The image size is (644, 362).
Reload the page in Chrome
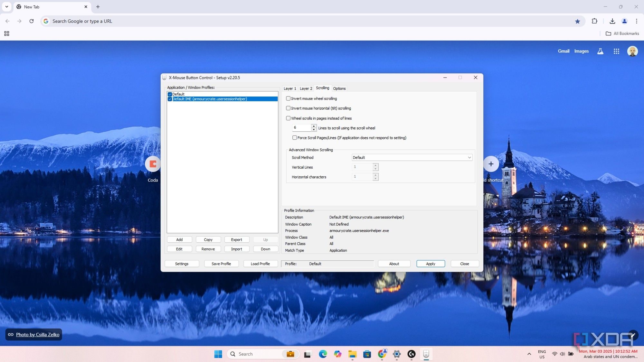coord(32,21)
